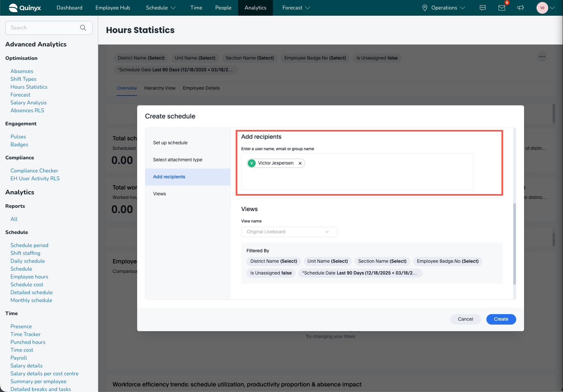Screen dimensions: 563x392
Task: Open the Absences RLS link
Action: (x=27, y=111)
